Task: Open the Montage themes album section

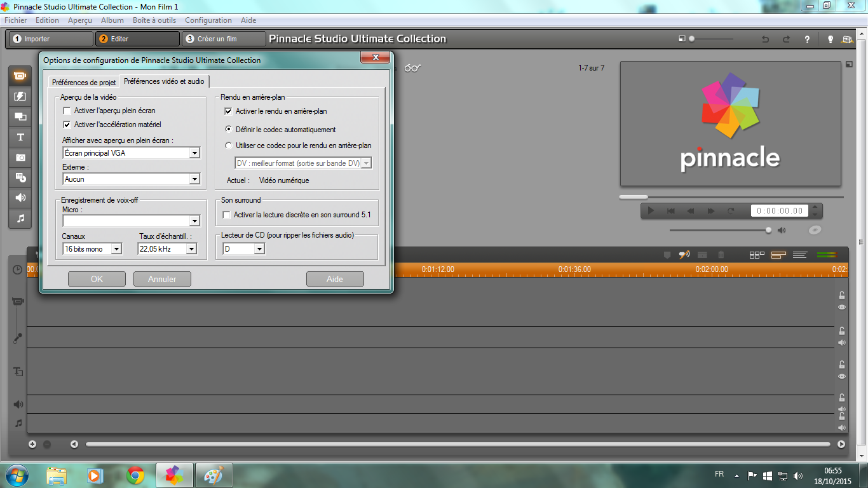Action: [20, 117]
